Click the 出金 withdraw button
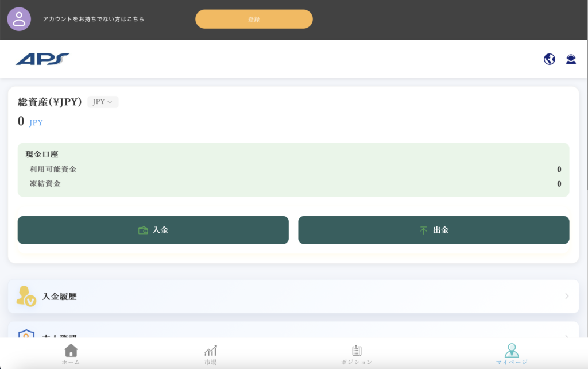This screenshot has width=588, height=369. tap(434, 230)
